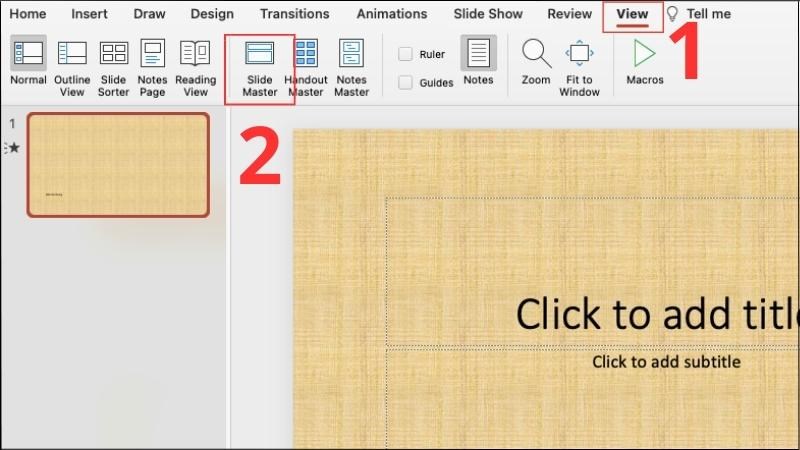
Task: Open the Notes Master view
Action: (352, 68)
